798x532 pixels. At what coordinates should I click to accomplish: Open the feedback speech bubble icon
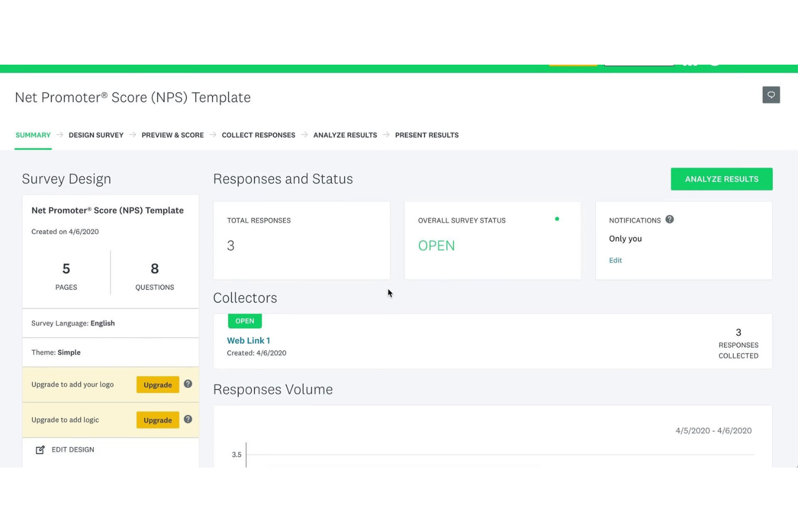[771, 95]
